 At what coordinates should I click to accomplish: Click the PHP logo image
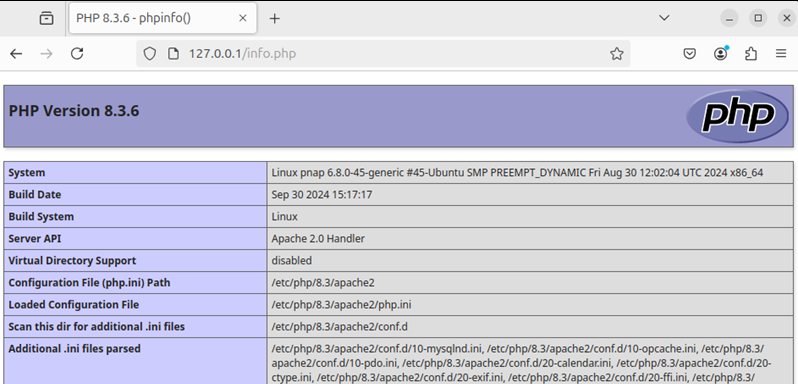[737, 116]
